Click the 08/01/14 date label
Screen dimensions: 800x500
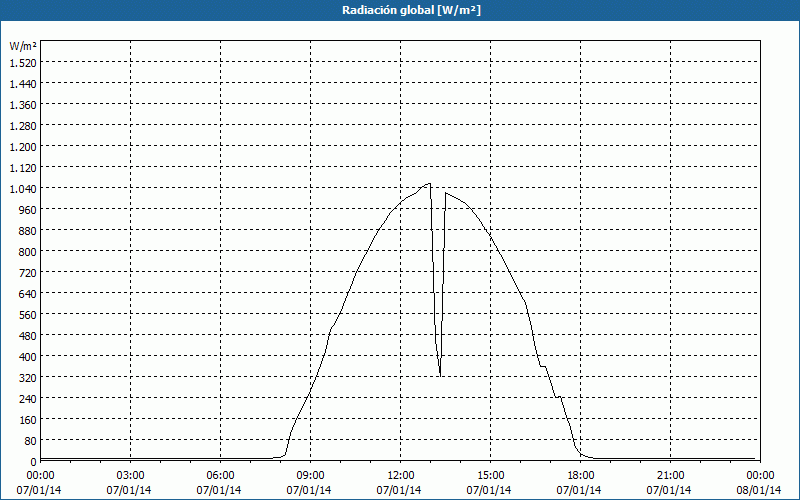point(759,490)
